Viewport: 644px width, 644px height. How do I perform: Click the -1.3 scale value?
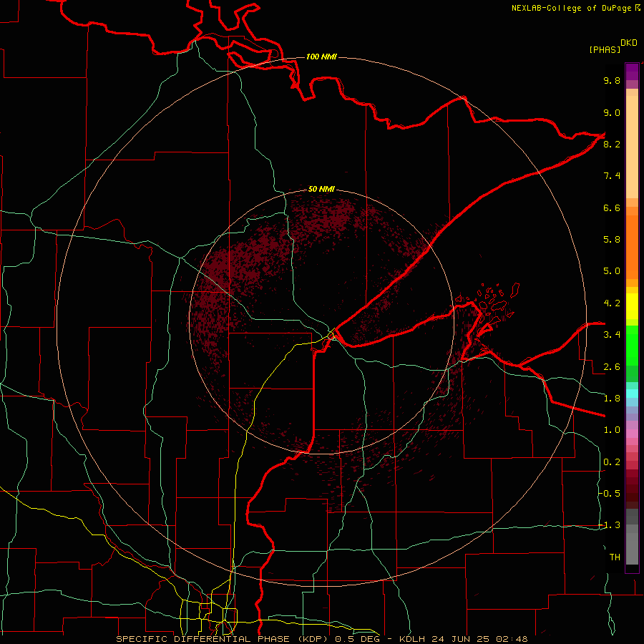pyautogui.click(x=610, y=525)
